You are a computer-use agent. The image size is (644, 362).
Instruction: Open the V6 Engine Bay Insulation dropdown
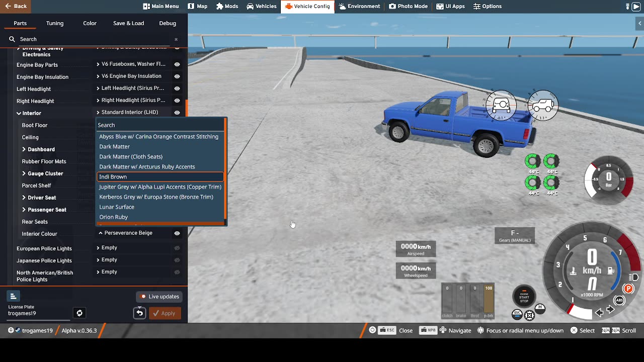pyautogui.click(x=133, y=76)
